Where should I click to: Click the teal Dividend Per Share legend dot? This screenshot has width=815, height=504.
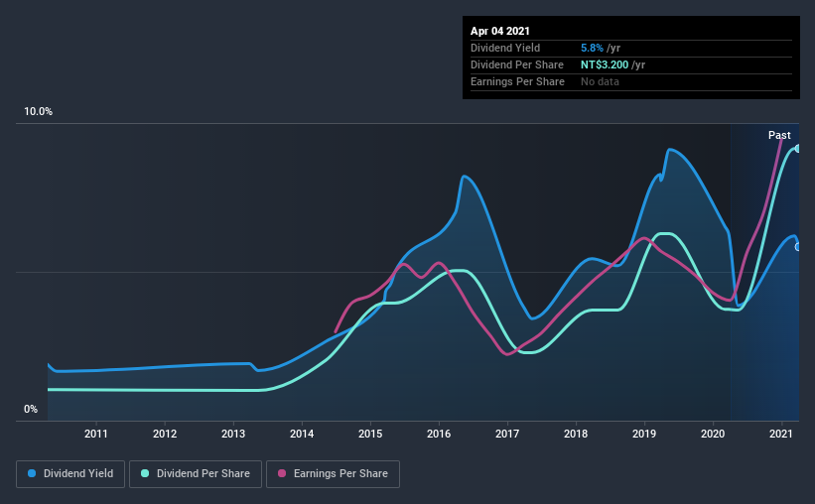(145, 473)
